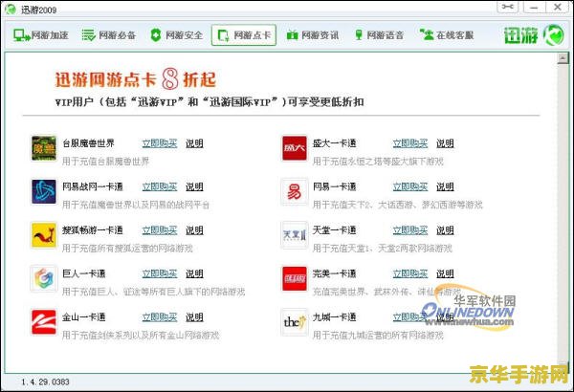The image size is (574, 392).
Task: Open the 网游加速 tab
Action: click(x=40, y=35)
